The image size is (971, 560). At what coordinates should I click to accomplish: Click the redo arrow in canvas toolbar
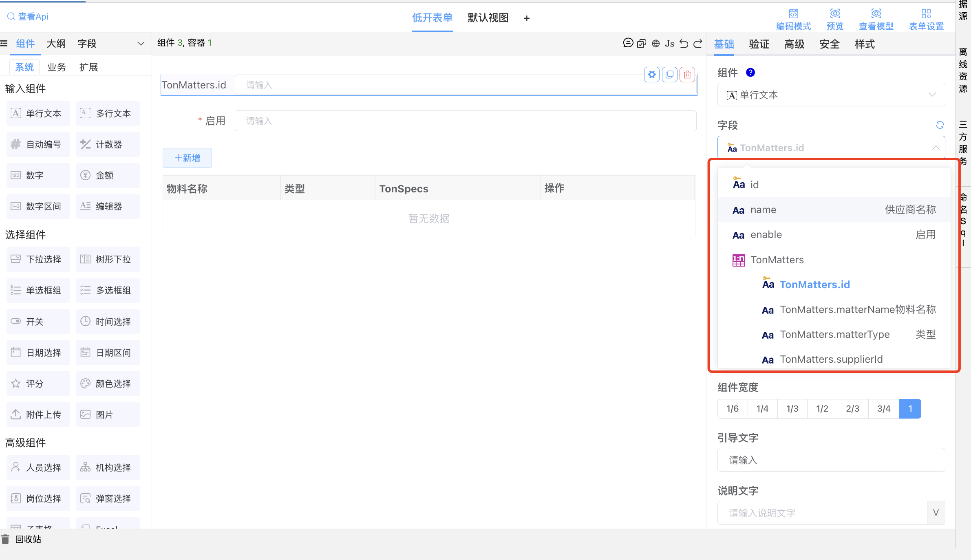point(698,44)
